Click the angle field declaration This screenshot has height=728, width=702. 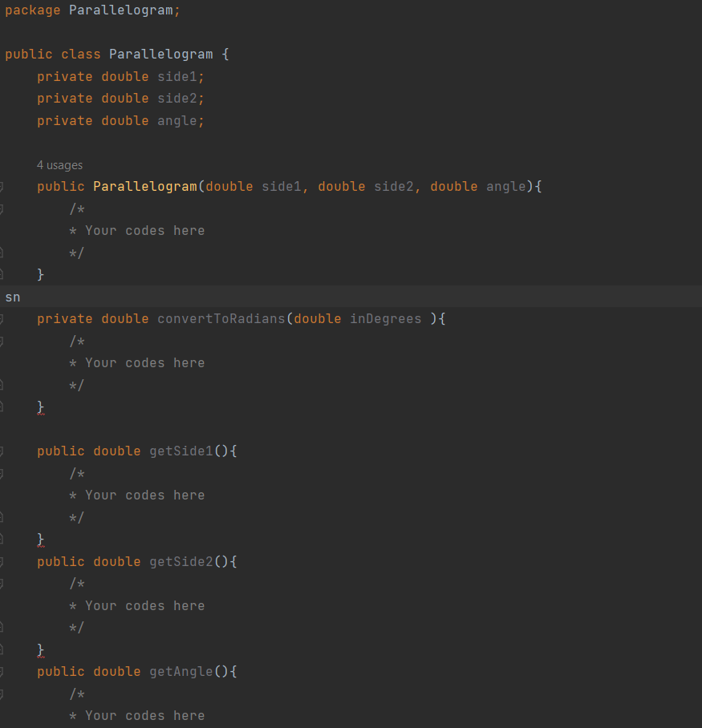177,120
